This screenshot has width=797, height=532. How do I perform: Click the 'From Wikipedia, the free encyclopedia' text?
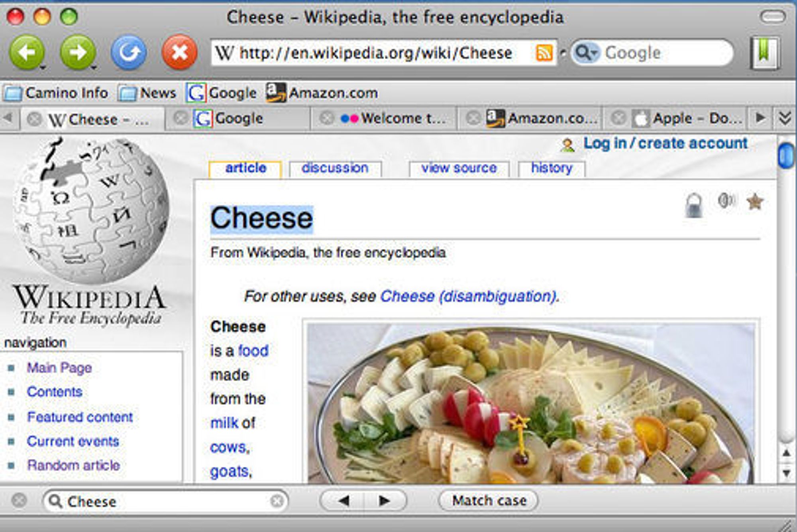(x=328, y=253)
